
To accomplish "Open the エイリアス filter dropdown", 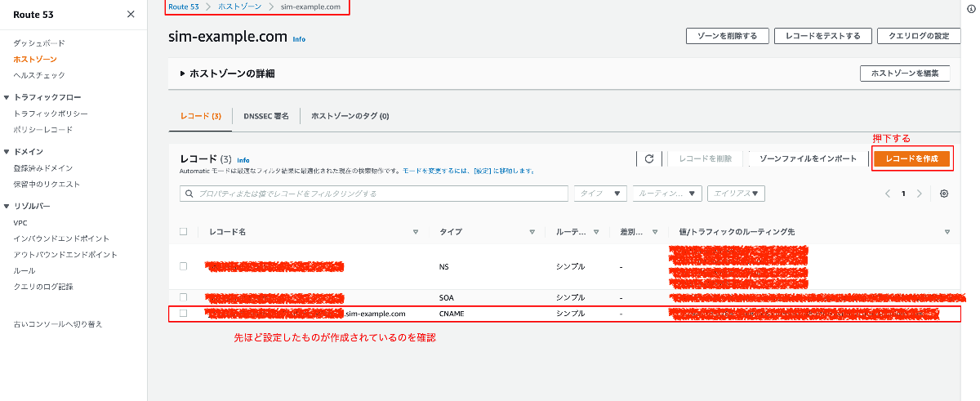I will coord(736,194).
